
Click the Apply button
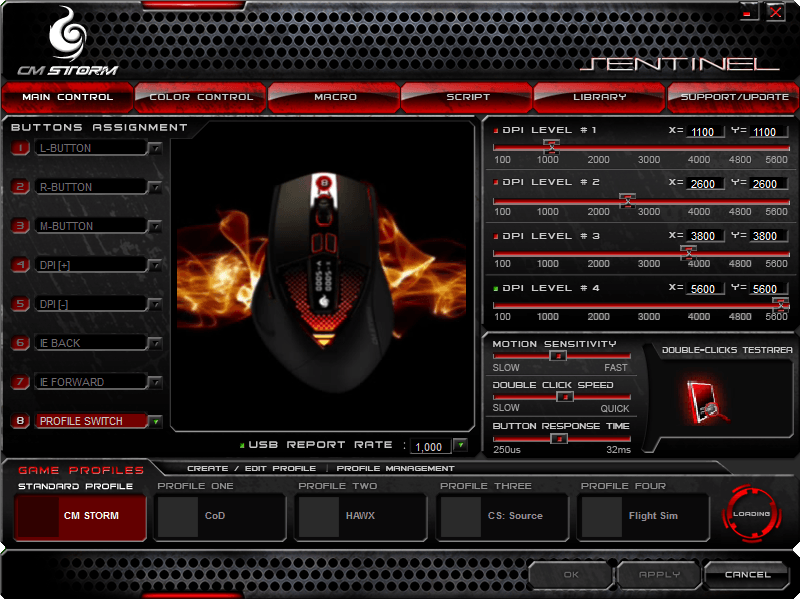click(x=659, y=575)
